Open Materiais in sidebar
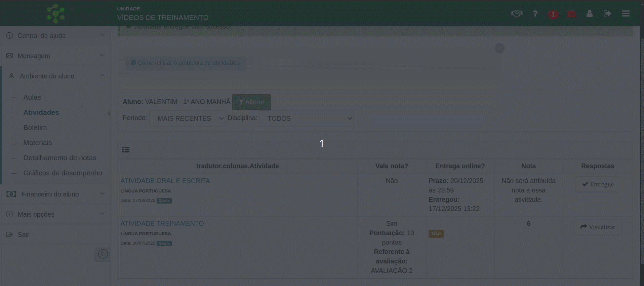Image resolution: width=644 pixels, height=286 pixels. pos(38,143)
